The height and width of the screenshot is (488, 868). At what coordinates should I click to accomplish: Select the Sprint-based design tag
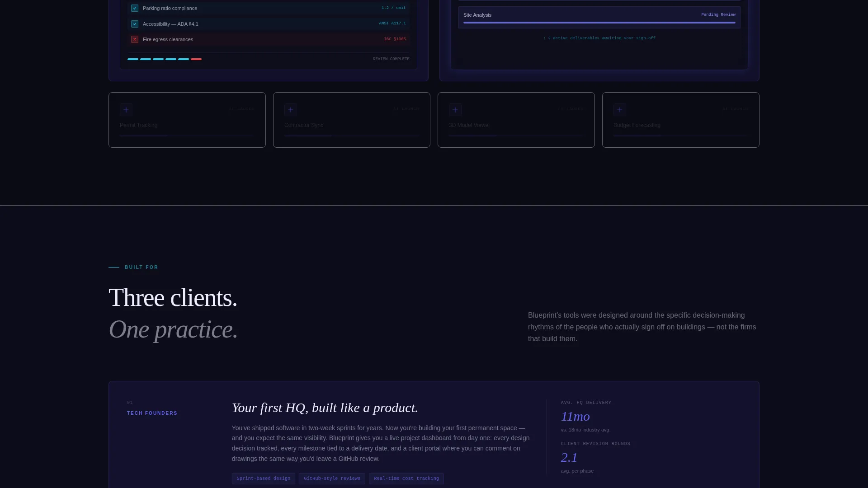(264, 479)
